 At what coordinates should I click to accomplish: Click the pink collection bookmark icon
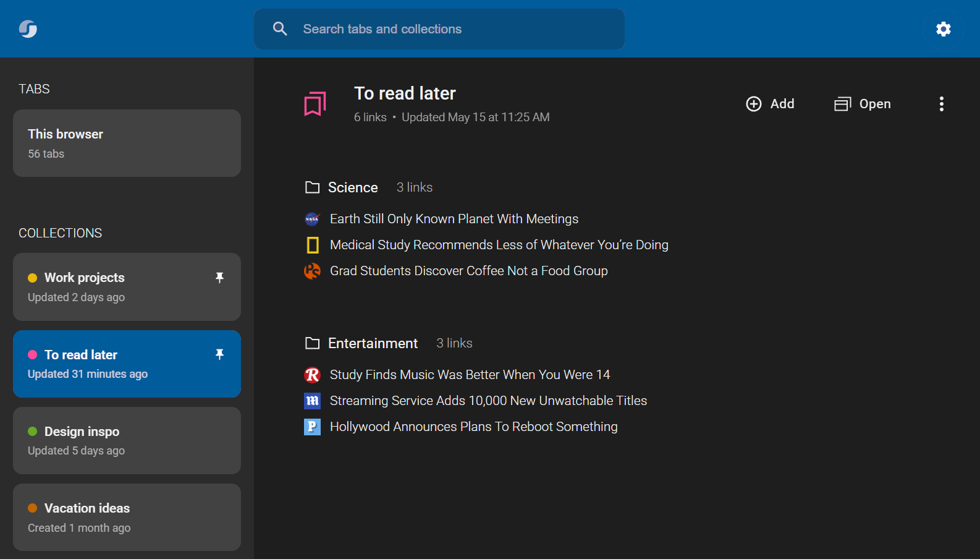coord(315,104)
